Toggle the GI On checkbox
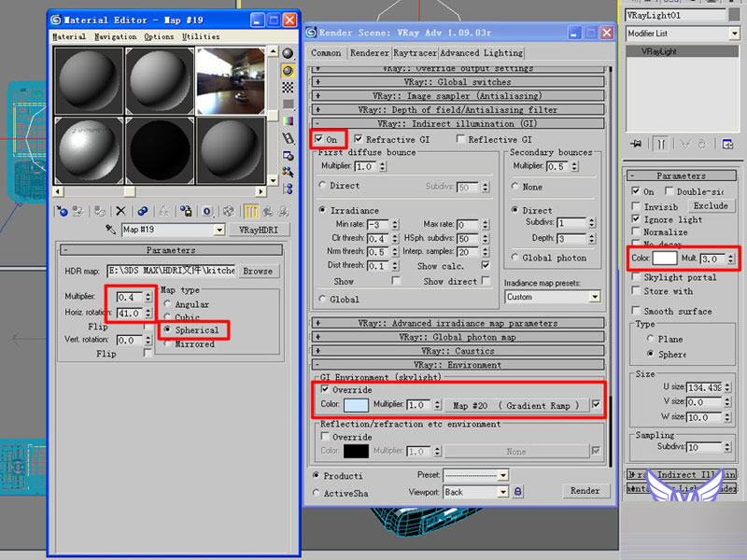The height and width of the screenshot is (560, 747). click(x=318, y=139)
